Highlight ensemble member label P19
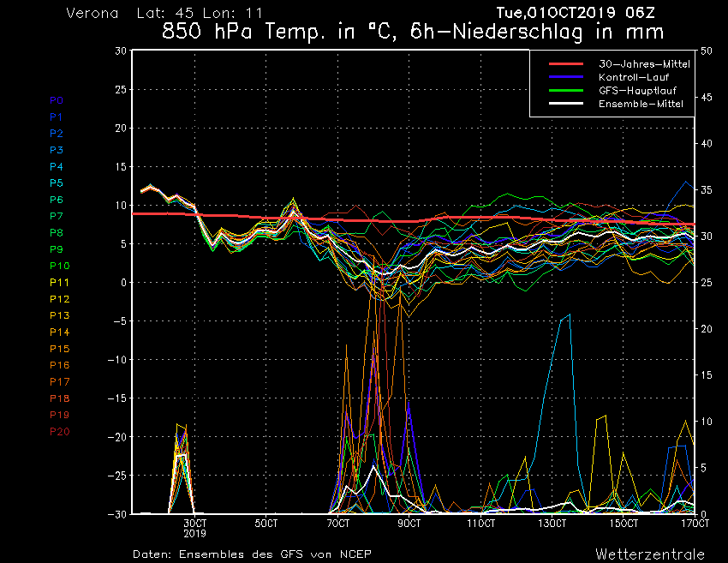This screenshot has width=728, height=563. point(59,415)
